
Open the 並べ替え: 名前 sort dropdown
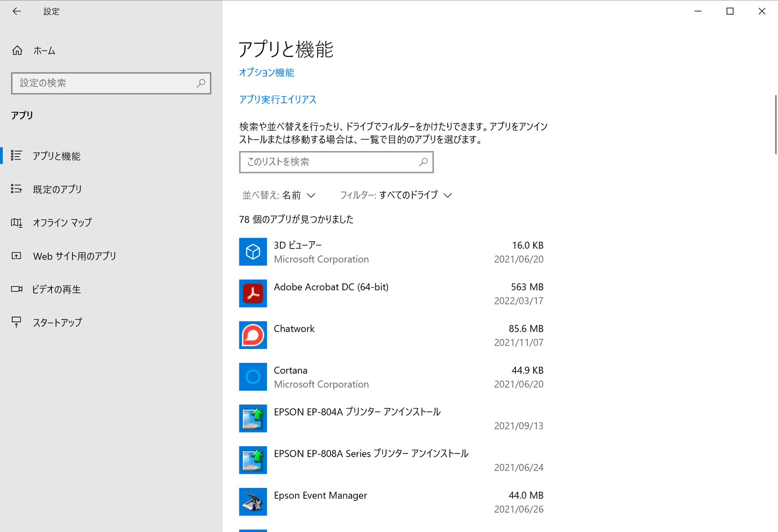pyautogui.click(x=279, y=195)
